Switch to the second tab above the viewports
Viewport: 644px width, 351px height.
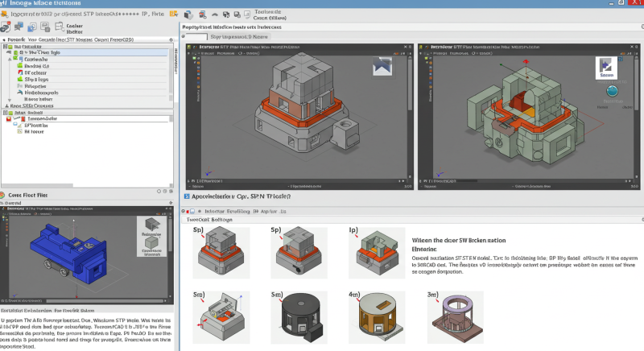pyautogui.click(x=239, y=36)
